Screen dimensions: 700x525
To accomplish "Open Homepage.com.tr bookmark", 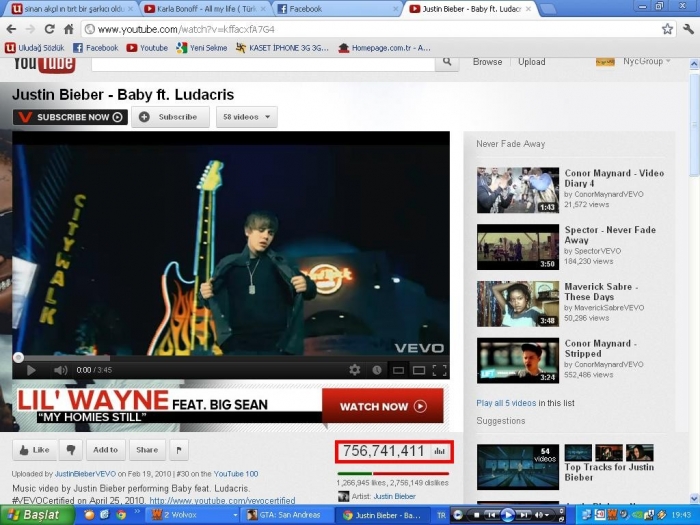I will 384,48.
